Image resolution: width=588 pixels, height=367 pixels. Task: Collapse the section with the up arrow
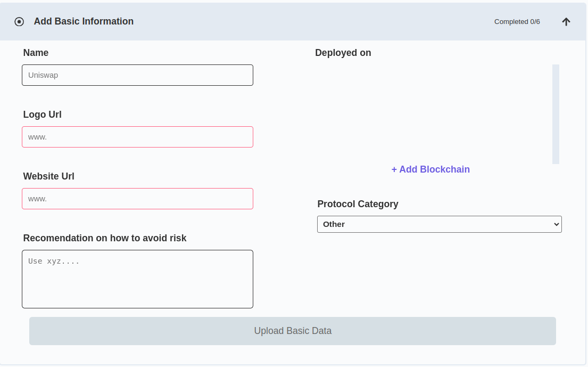tap(566, 22)
